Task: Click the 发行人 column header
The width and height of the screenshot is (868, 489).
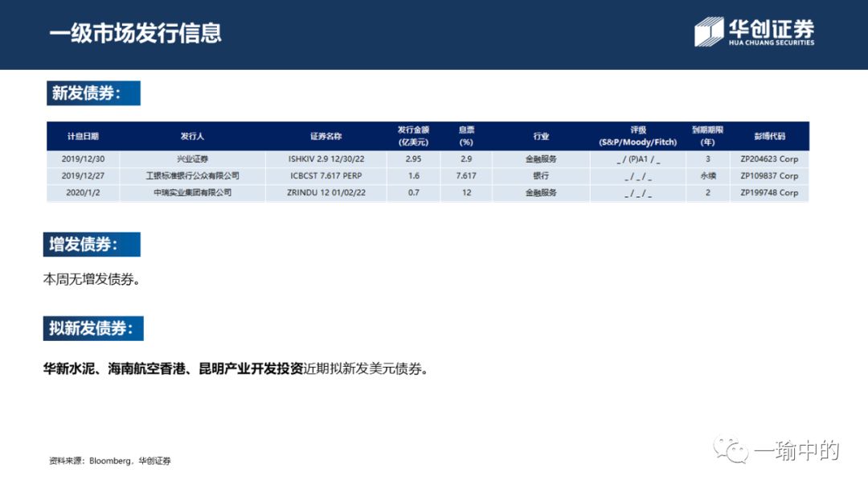Action: pyautogui.click(x=192, y=136)
